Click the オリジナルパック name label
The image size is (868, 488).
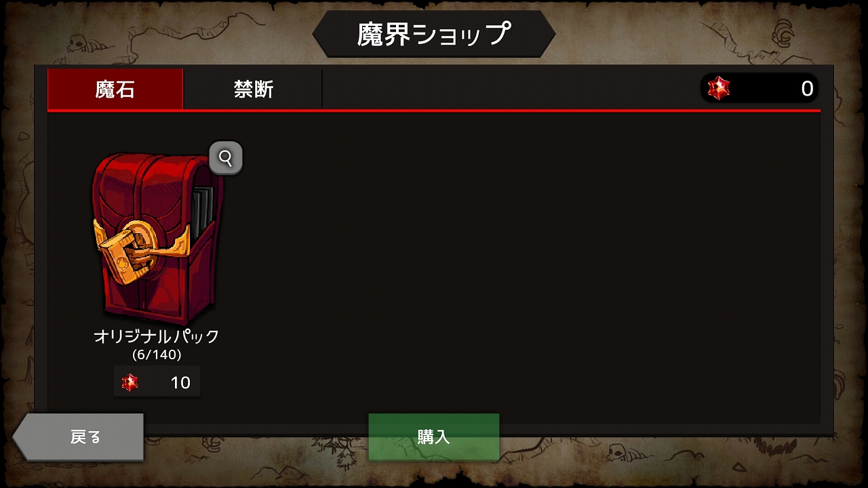[157, 336]
